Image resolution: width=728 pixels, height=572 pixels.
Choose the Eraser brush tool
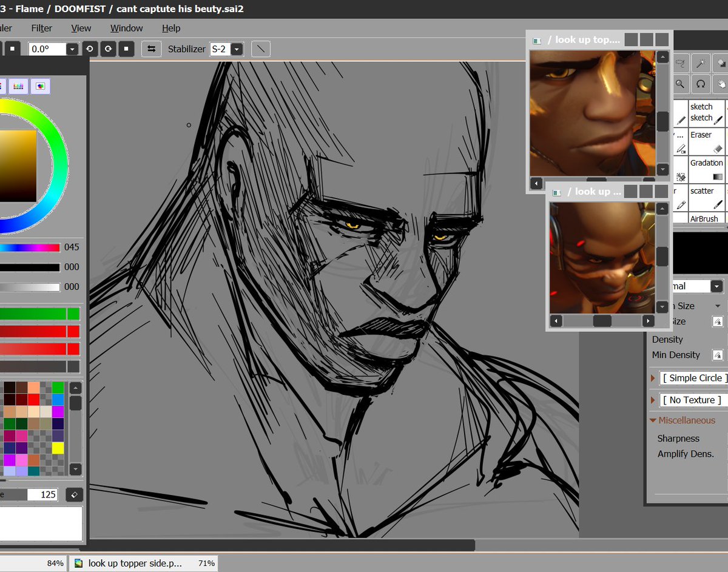click(707, 141)
